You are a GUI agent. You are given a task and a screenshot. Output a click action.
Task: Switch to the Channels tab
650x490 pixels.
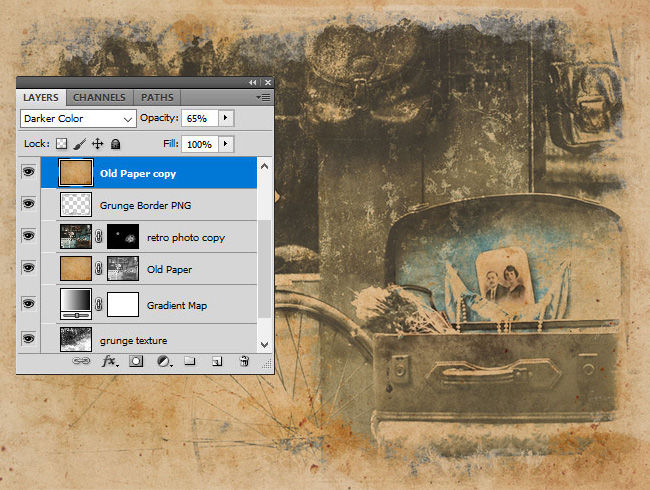[99, 97]
